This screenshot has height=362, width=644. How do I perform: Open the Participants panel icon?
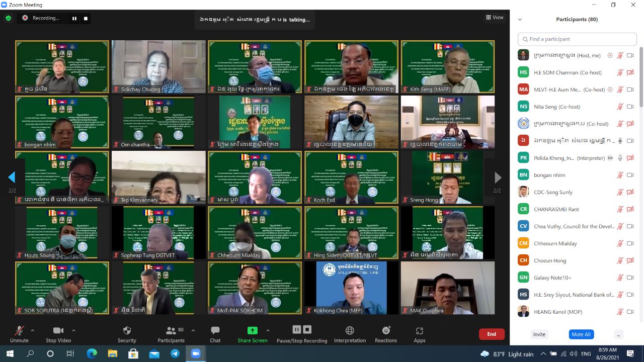pos(171,330)
